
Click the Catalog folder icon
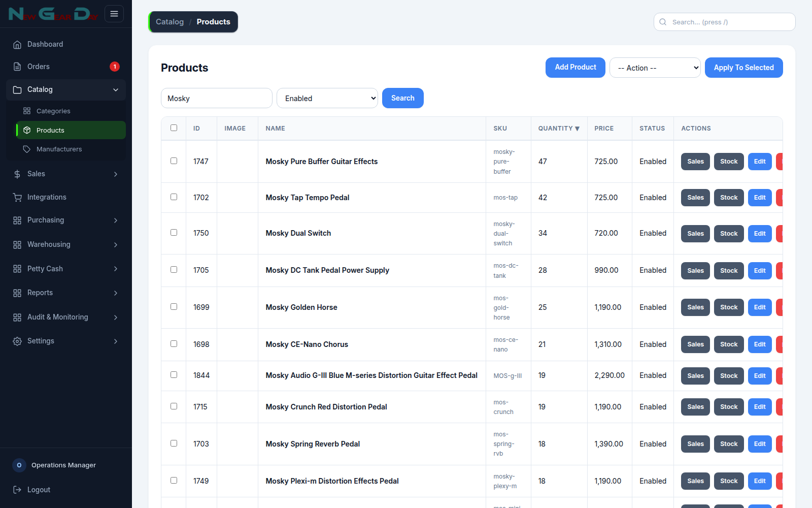tap(17, 89)
